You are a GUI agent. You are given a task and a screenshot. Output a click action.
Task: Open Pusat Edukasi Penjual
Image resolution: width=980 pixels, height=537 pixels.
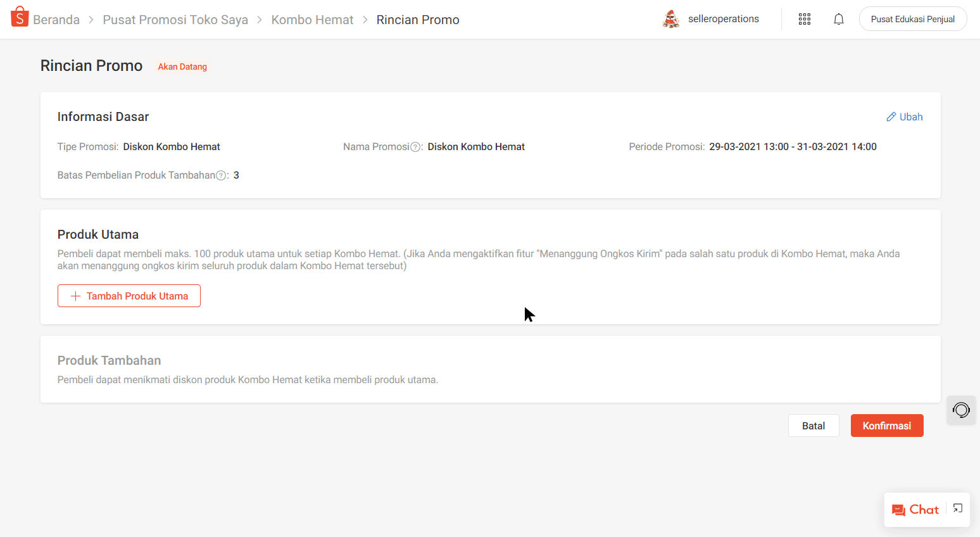912,19
